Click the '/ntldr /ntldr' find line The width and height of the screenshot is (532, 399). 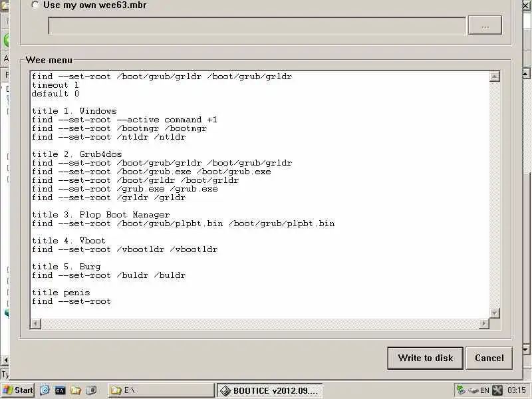(108, 137)
